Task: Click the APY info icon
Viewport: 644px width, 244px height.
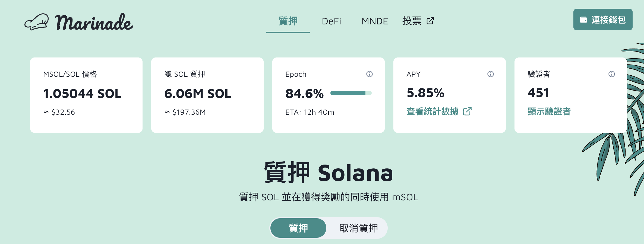Action: pos(490,74)
